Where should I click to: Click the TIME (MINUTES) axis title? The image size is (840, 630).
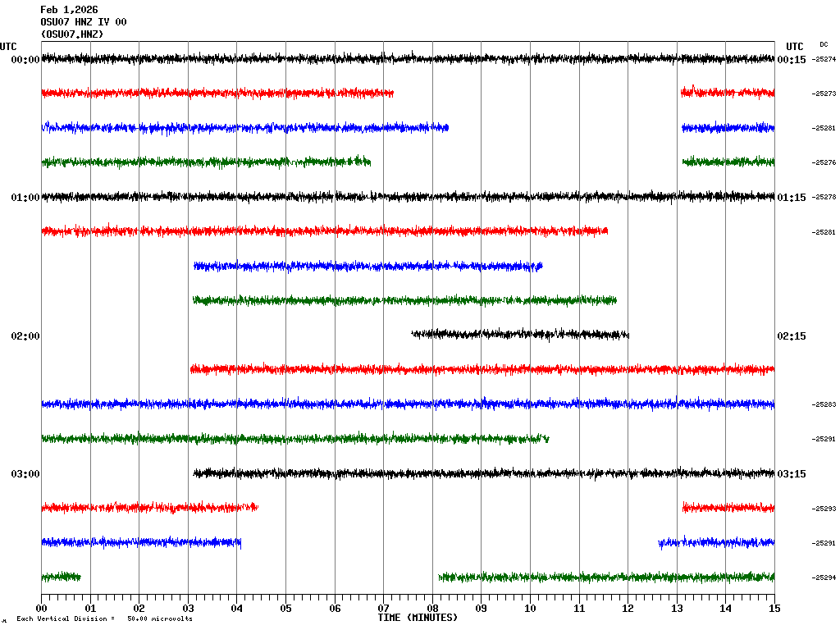click(x=418, y=618)
